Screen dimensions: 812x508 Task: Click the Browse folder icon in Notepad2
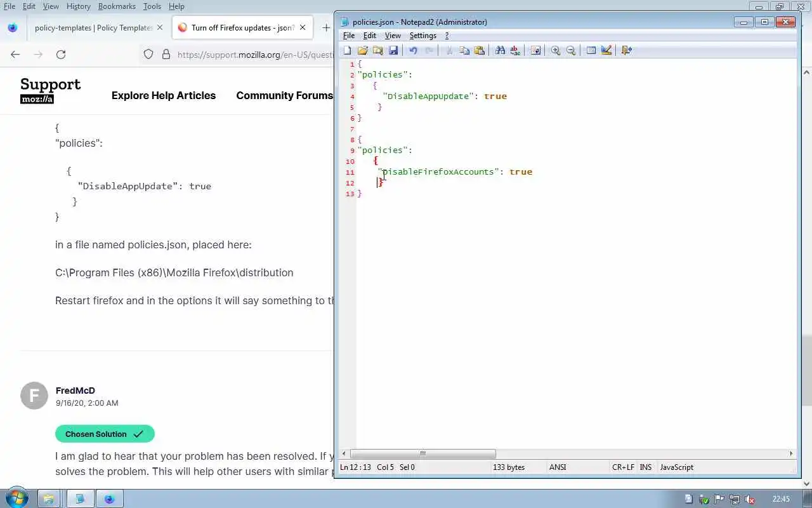tap(377, 50)
